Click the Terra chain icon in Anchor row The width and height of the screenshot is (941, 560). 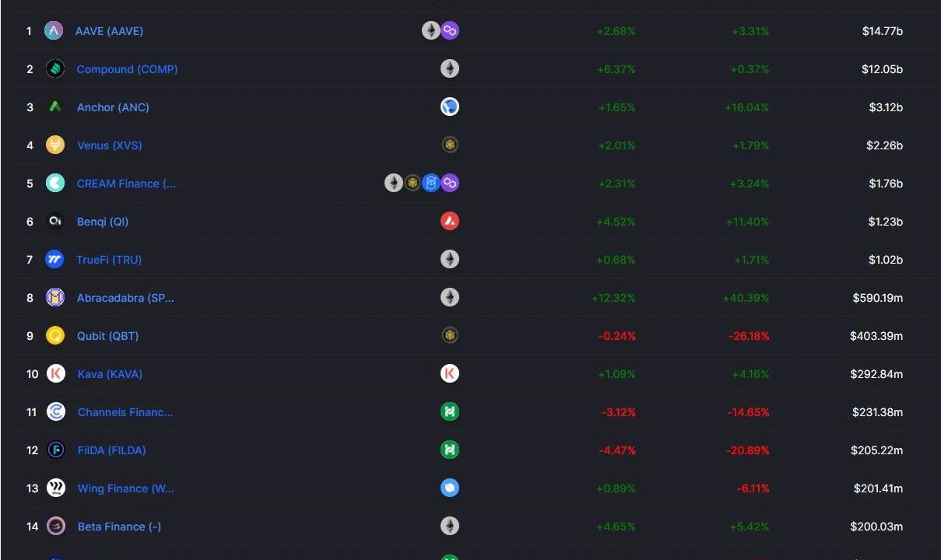450,107
